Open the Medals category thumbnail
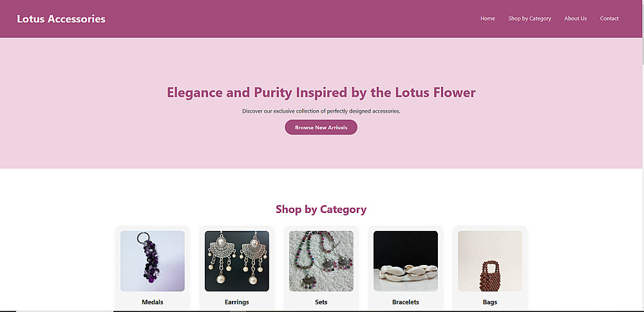This screenshot has width=644, height=312. [153, 261]
